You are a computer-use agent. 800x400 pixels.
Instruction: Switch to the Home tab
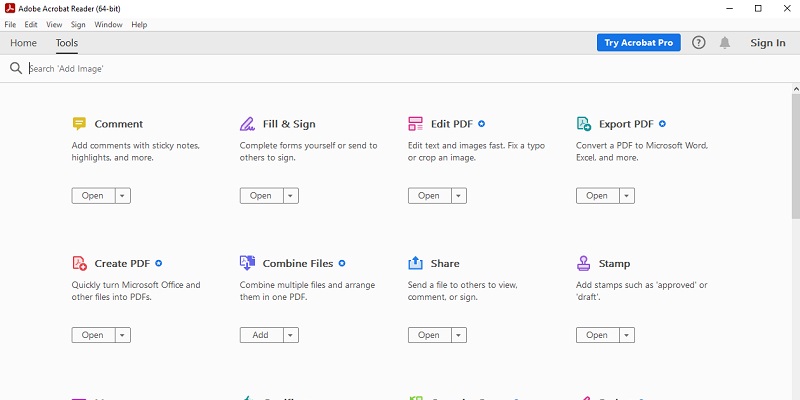23,43
